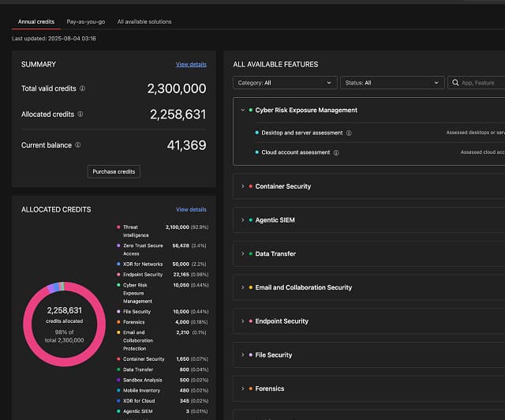This screenshot has width=505, height=420.
Task: Click info icon for Desktop and server assessment
Action: coord(349,133)
